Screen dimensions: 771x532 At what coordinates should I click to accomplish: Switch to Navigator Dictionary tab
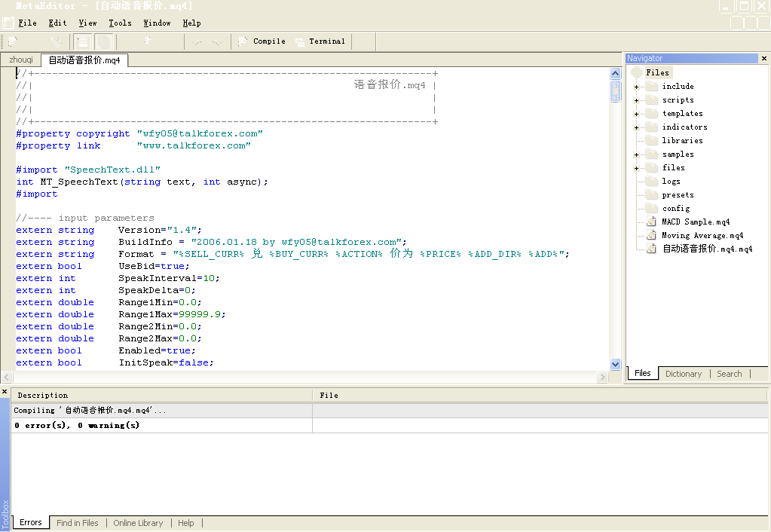(684, 374)
